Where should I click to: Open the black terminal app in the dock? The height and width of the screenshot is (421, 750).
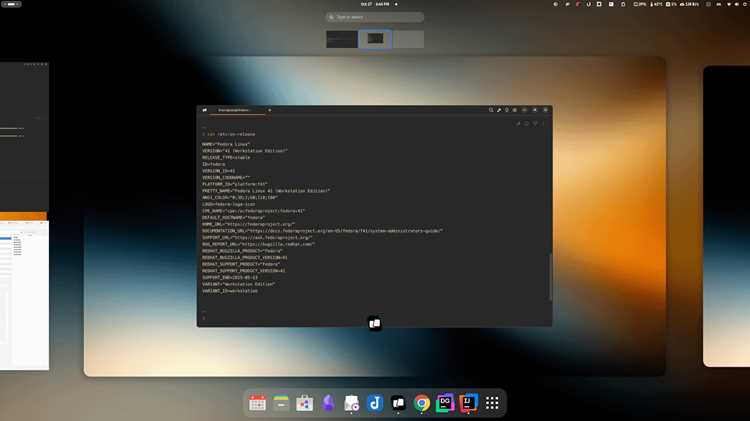pyautogui.click(x=398, y=403)
